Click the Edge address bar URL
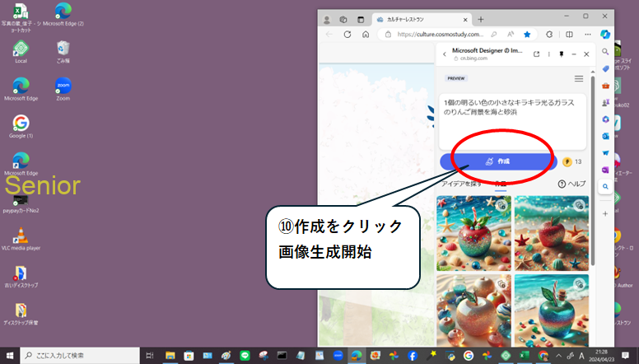Screen dimensions: 639x364 click(440, 35)
